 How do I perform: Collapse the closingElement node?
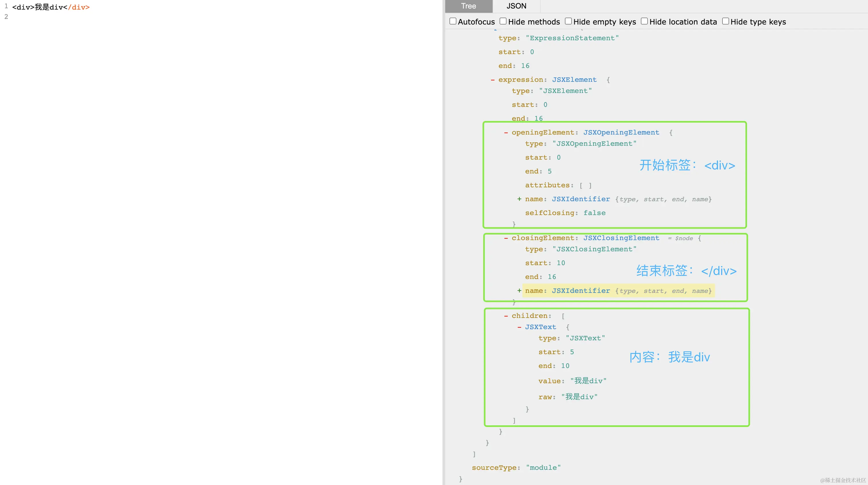506,238
